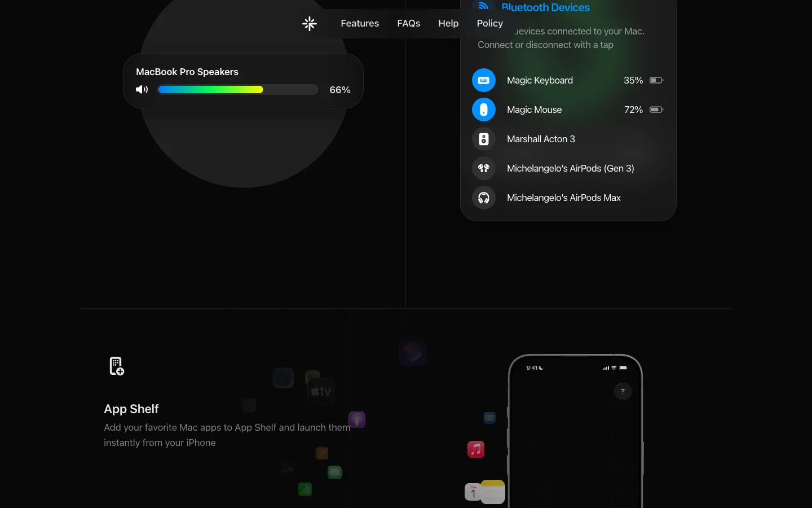812x508 pixels.
Task: Click the Calendar app icon
Action: pyautogui.click(x=473, y=492)
